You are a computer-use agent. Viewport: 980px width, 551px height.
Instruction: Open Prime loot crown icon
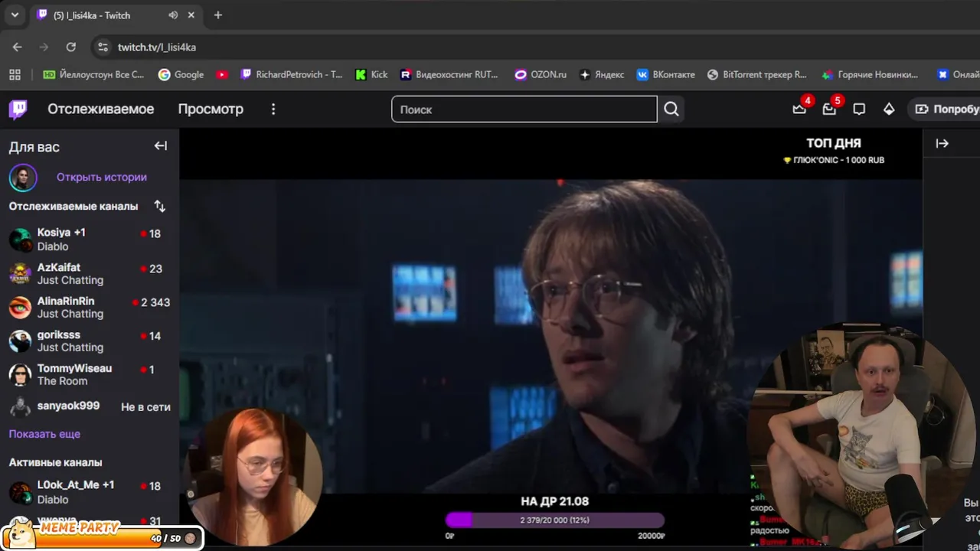pos(799,109)
